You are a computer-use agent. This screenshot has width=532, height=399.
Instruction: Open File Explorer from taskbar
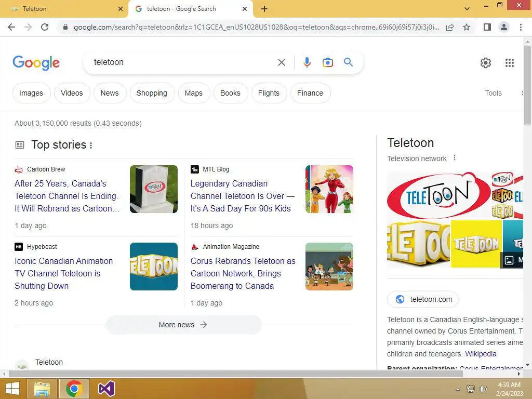42,389
